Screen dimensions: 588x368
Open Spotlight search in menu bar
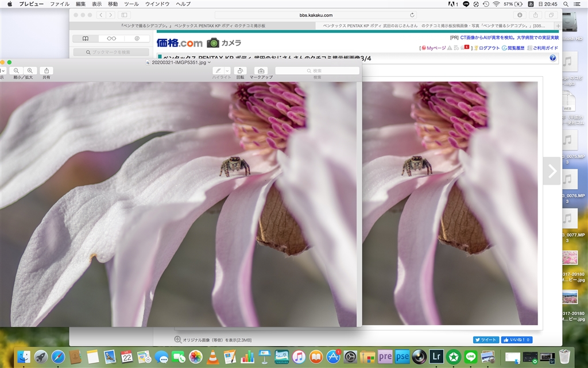[566, 4]
